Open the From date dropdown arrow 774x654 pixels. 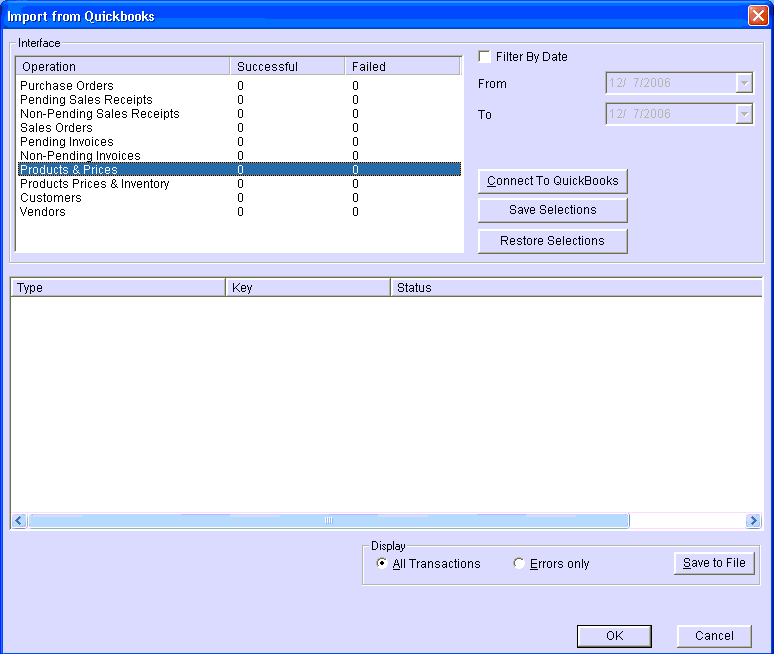(744, 83)
